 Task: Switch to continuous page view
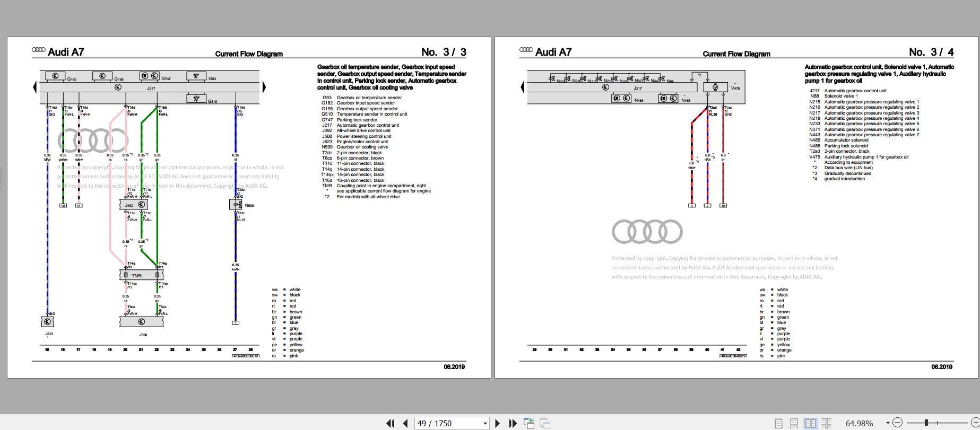point(794,423)
